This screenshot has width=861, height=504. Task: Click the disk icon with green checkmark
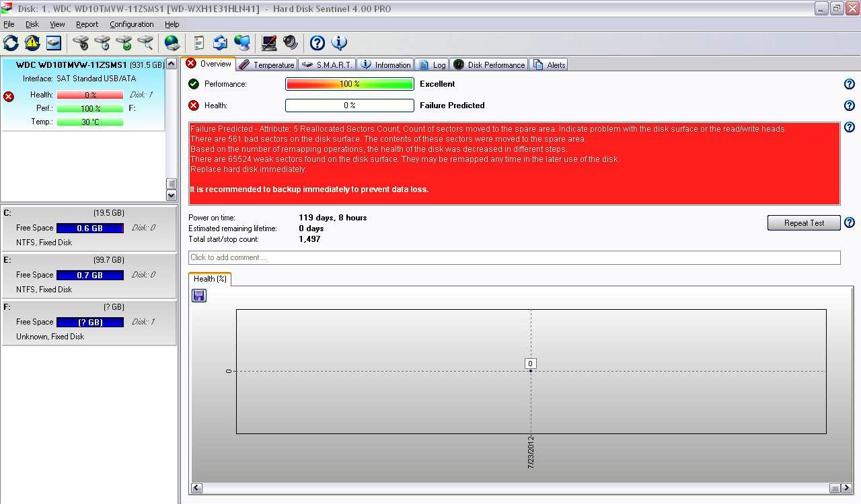pos(124,43)
